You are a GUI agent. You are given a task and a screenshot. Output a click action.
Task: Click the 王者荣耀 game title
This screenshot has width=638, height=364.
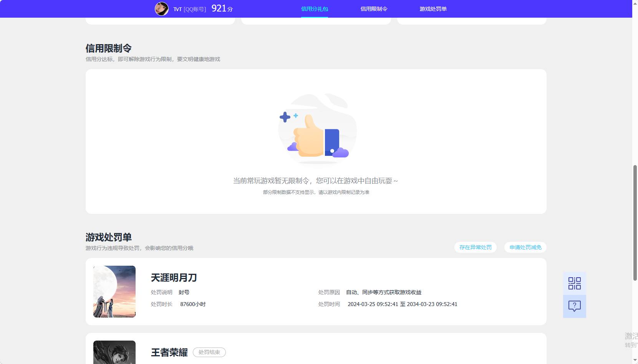pos(169,352)
